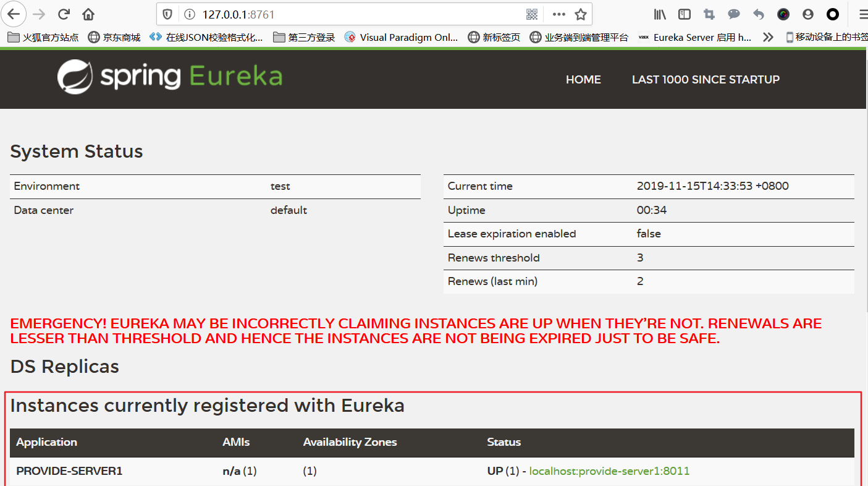Open 火狐官方站点 bookmark folder

click(x=43, y=37)
